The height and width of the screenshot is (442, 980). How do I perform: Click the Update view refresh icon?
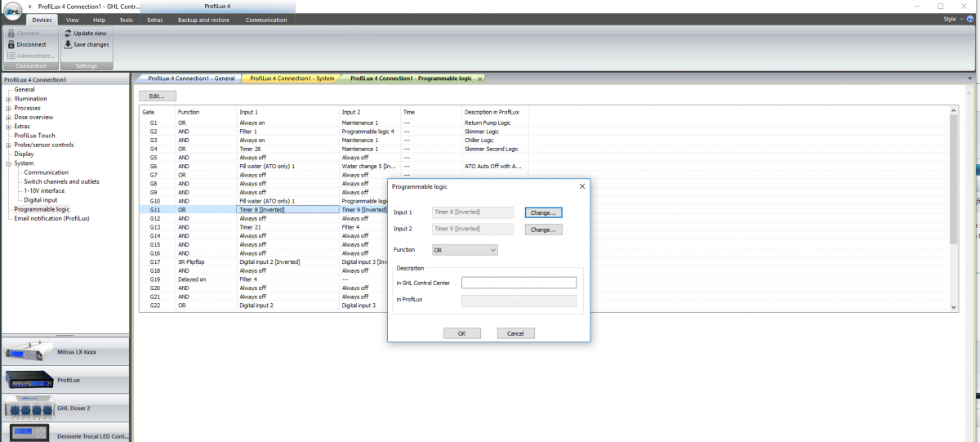[68, 33]
